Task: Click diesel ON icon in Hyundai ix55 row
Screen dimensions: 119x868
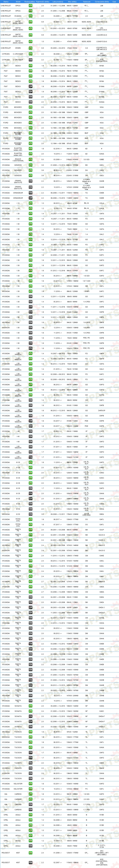Action: tap(31, 514)
